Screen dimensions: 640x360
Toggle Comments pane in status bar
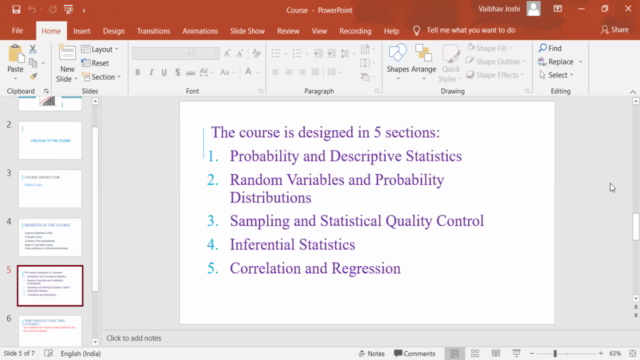coord(414,353)
